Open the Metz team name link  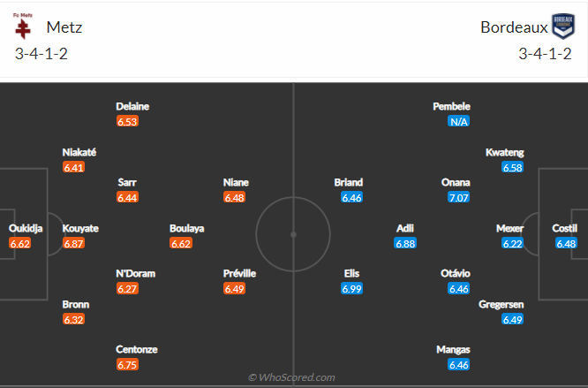click(x=64, y=27)
